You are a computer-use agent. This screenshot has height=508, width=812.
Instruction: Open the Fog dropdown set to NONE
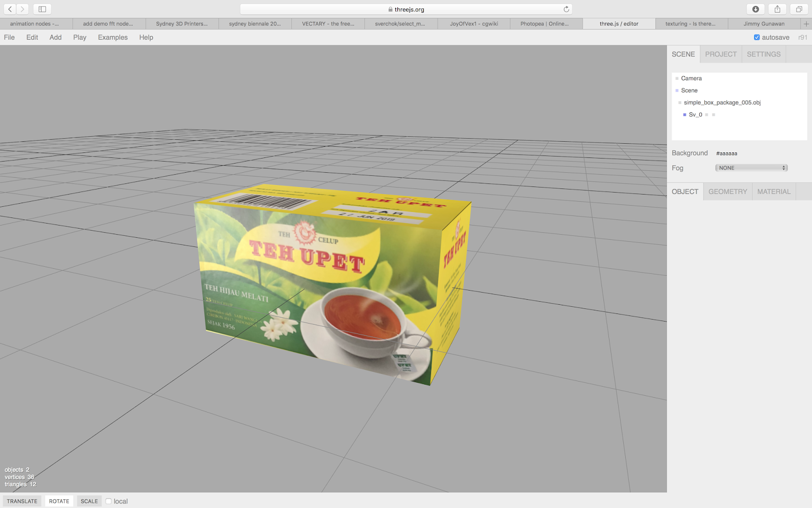pos(751,168)
